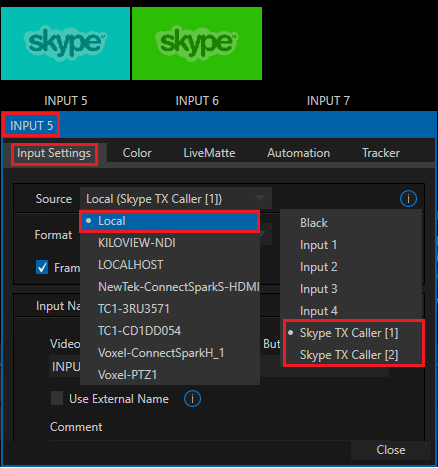The image size is (438, 468).
Task: Click the black INPUT 7 monitor
Action: 328,43
